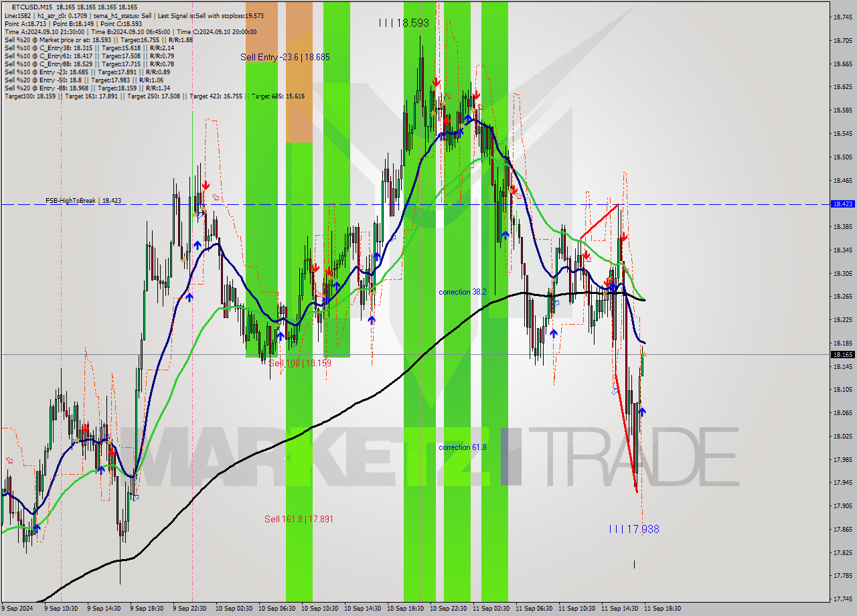Select the 'Sell %10 @ C_Entry61: 18.417' line

pos(89,56)
